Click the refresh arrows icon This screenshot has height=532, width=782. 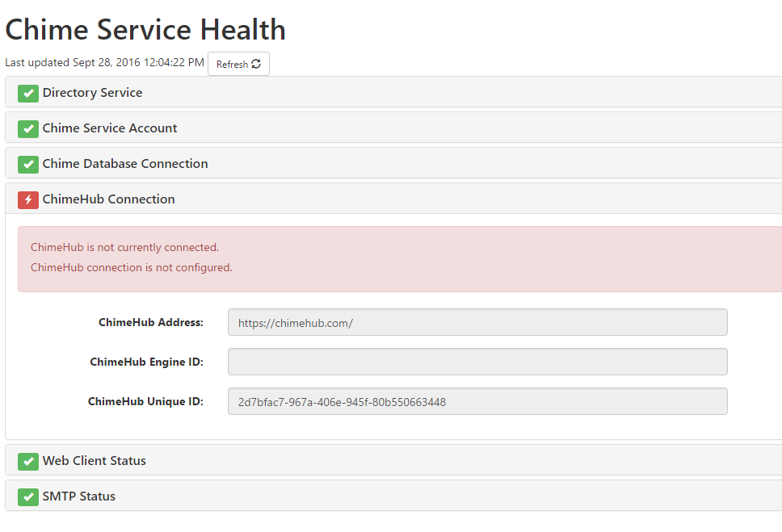pyautogui.click(x=256, y=64)
